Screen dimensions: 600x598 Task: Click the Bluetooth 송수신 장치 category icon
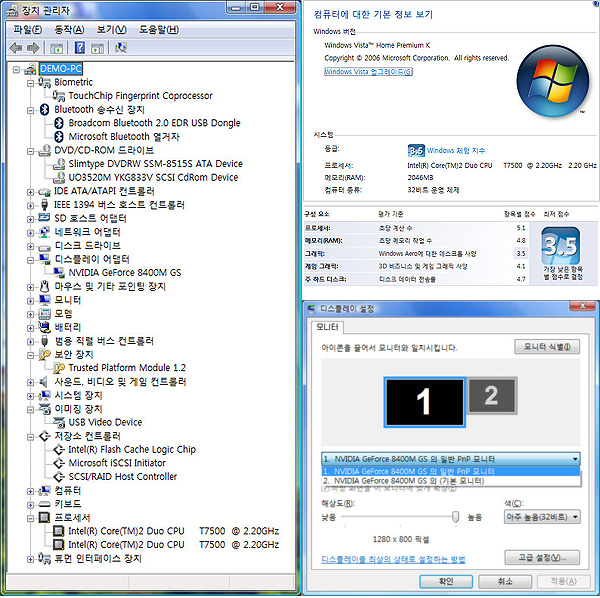coord(44,109)
